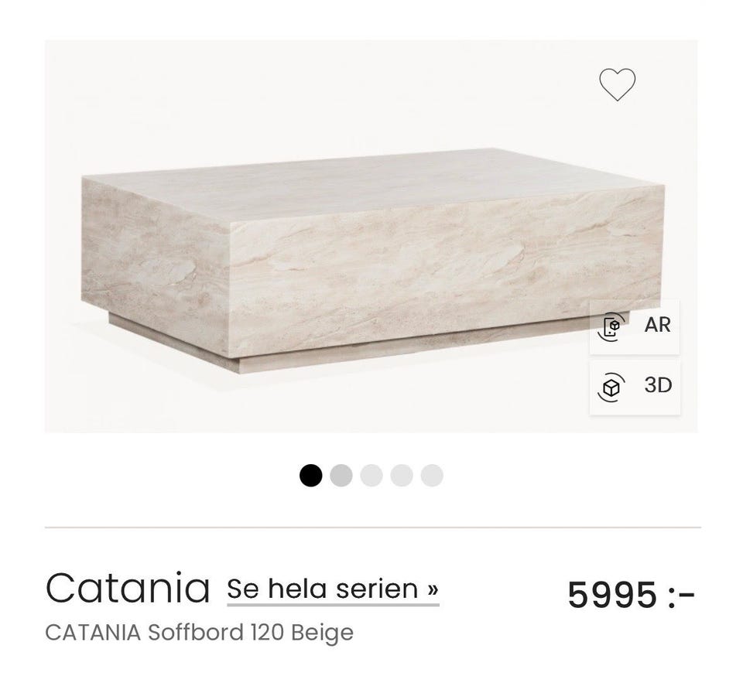Click the 3D rotating cube icon
Screen dimensions: 743x700
click(611, 386)
